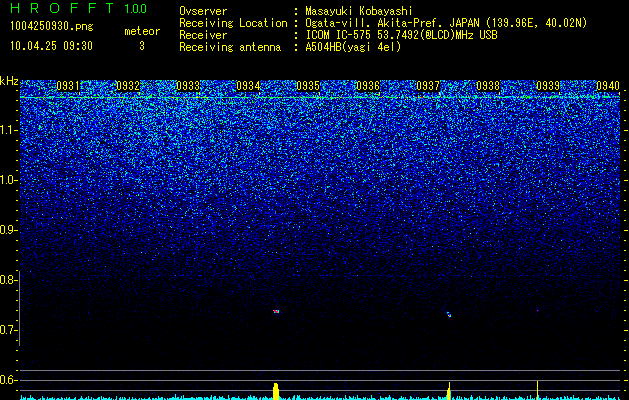The width and height of the screenshot is (629, 400).
Task: Click the 0931 time marker
Action: [67, 86]
